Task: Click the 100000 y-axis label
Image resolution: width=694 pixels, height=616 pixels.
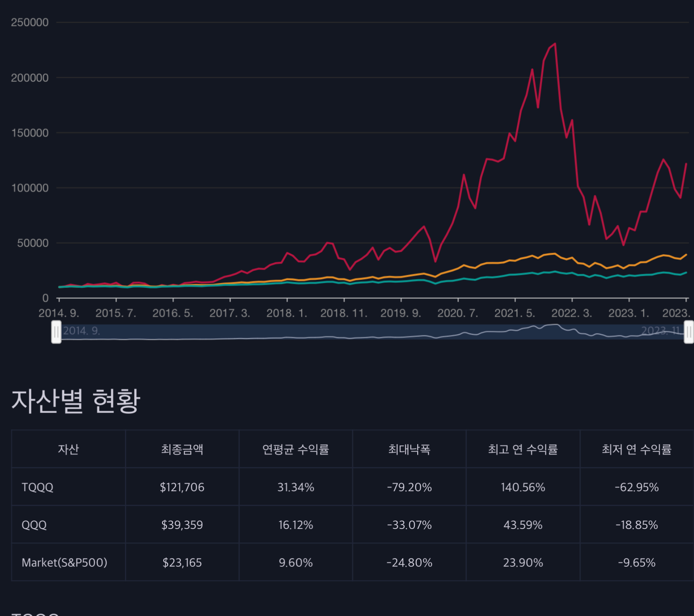Action: click(x=30, y=188)
